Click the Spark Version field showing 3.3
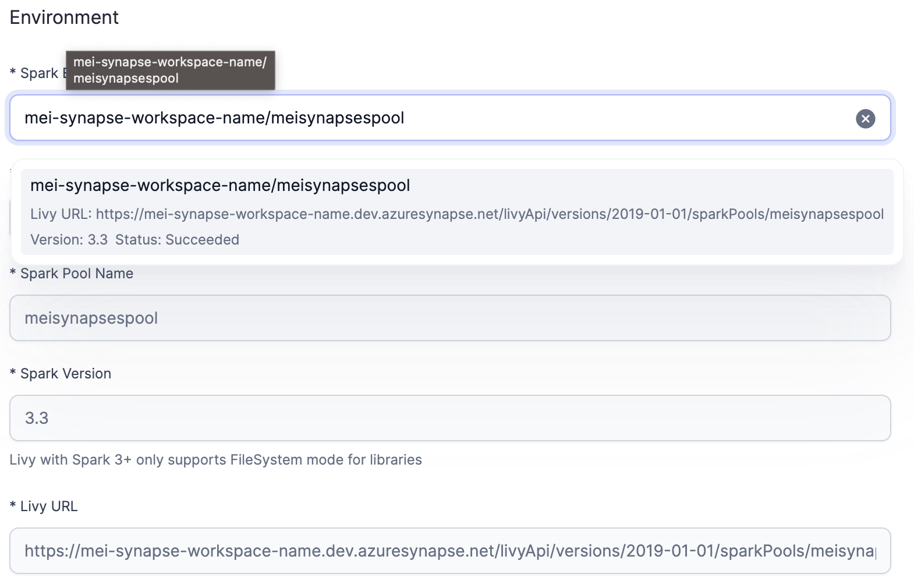Image resolution: width=914 pixels, height=588 pixels. click(x=450, y=418)
